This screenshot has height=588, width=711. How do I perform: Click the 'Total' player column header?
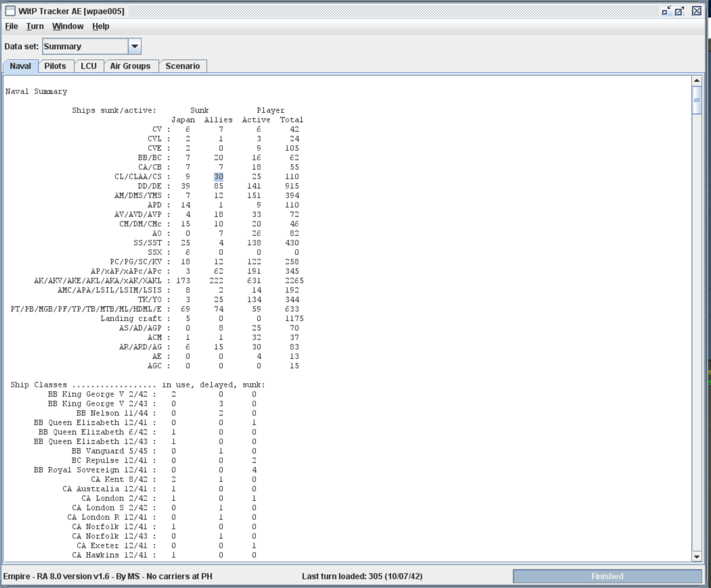[292, 120]
